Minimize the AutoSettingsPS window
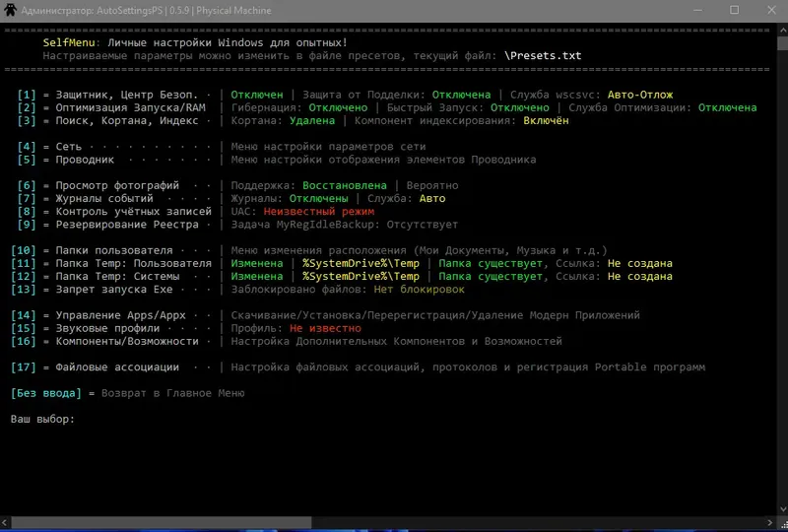The height and width of the screenshot is (532, 788). (697, 10)
